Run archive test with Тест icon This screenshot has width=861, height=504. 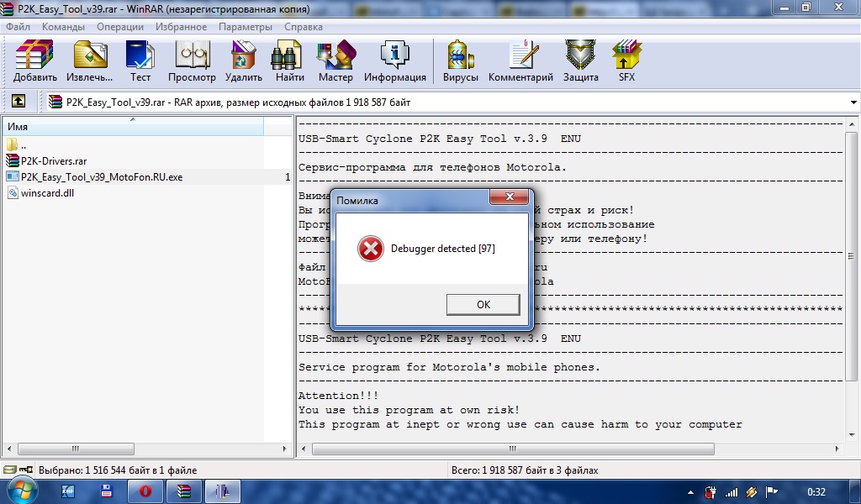(140, 60)
